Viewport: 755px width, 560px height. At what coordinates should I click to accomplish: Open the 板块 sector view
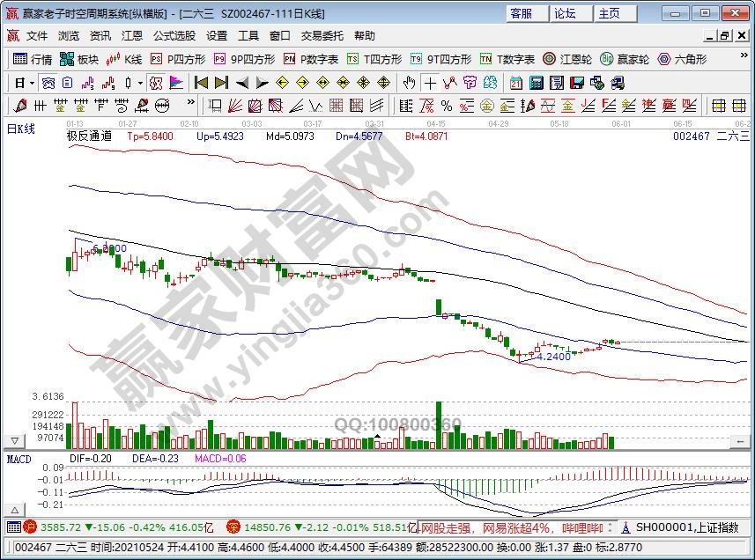tap(79, 60)
